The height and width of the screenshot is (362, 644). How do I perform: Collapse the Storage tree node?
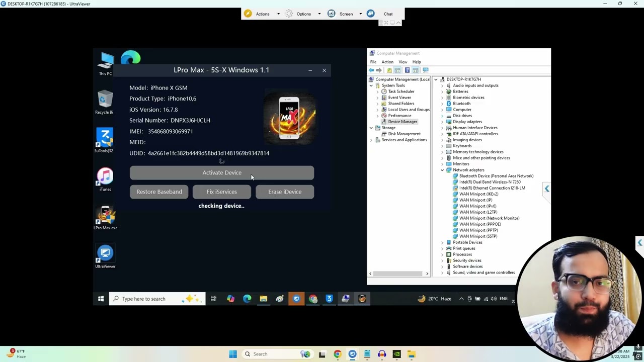371,128
